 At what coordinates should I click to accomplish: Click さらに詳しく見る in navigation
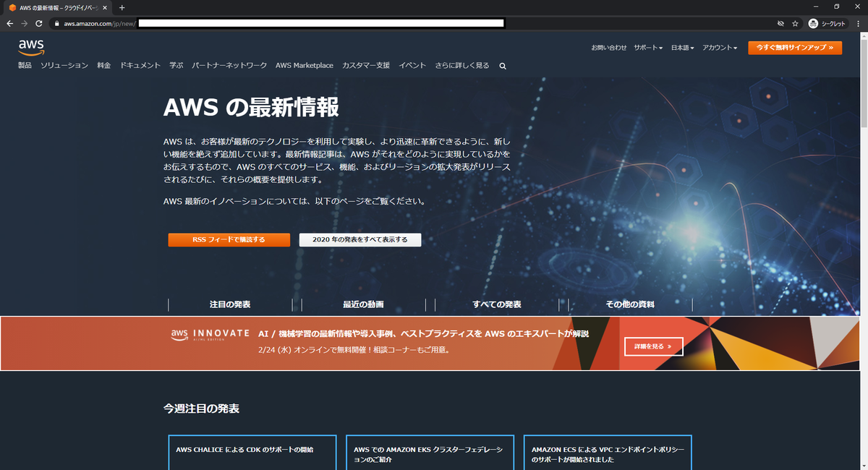(461, 65)
